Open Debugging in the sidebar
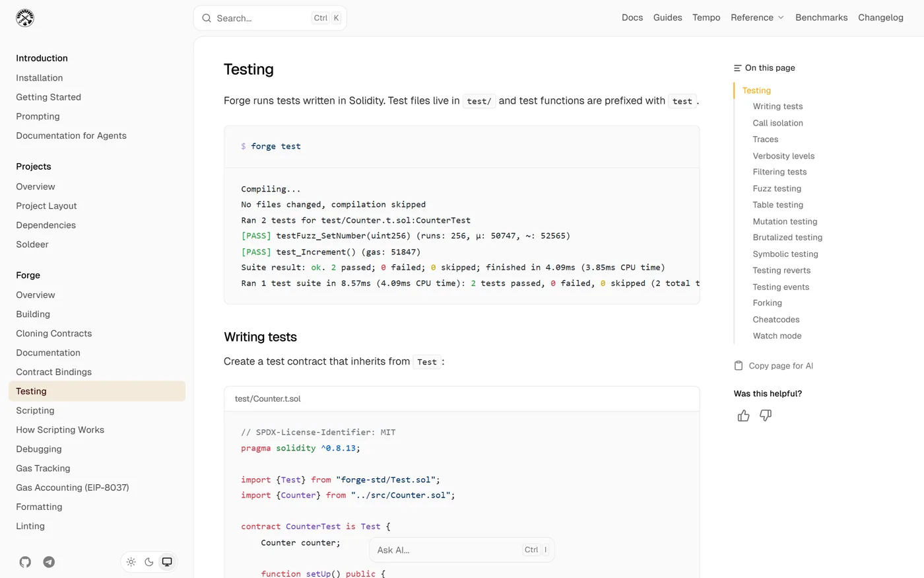The height and width of the screenshot is (578, 924). click(x=39, y=449)
